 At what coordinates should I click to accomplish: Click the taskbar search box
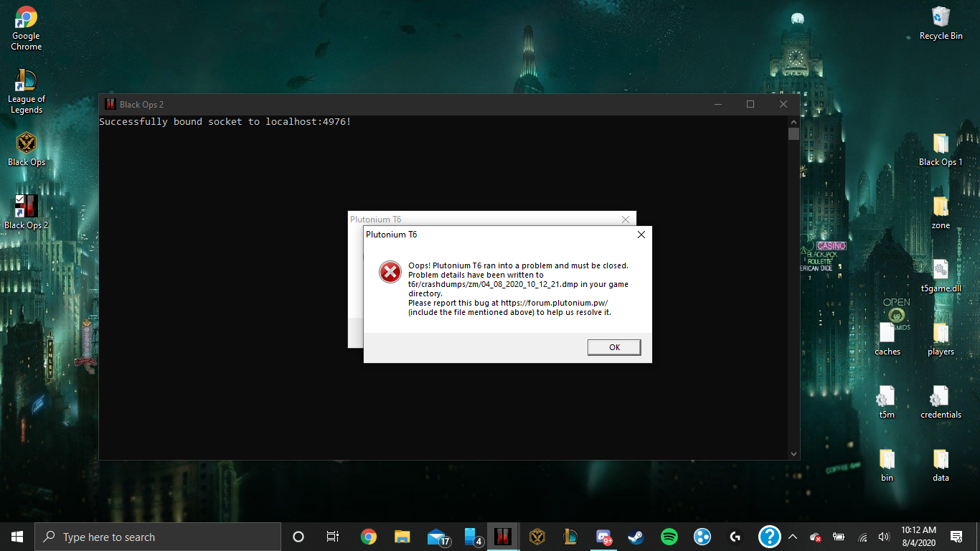(158, 537)
